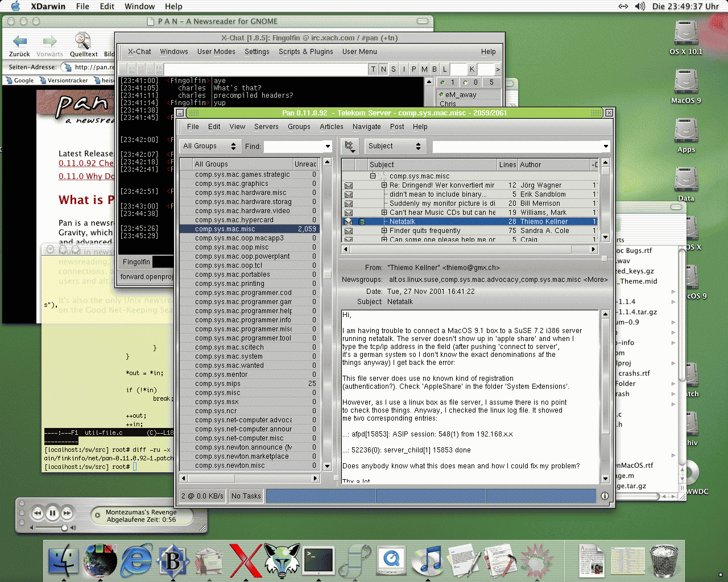
Task: Click Zurück back arrow in browser
Action: [x=19, y=41]
